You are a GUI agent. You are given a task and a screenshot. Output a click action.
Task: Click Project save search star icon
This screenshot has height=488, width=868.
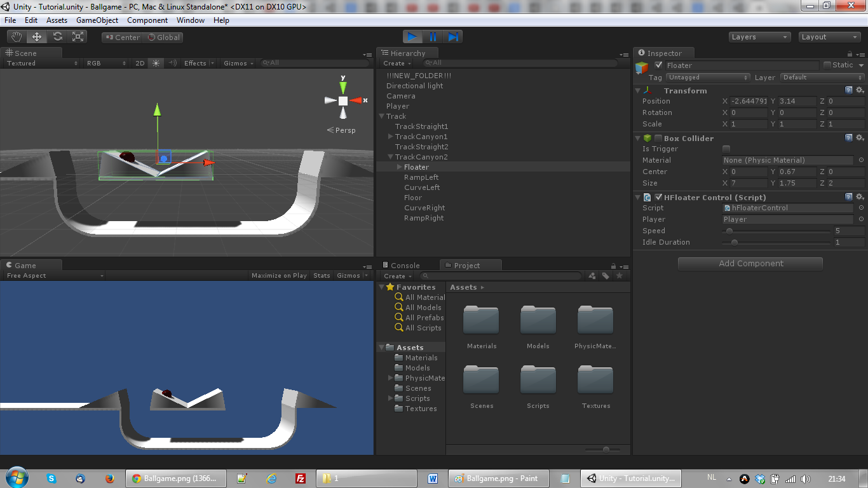pyautogui.click(x=620, y=276)
